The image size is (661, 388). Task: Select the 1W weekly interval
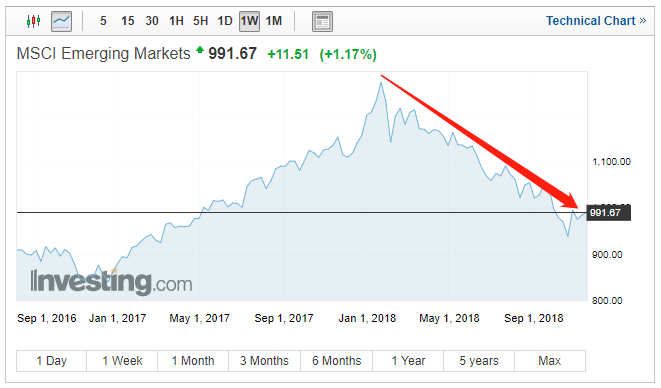click(x=250, y=21)
